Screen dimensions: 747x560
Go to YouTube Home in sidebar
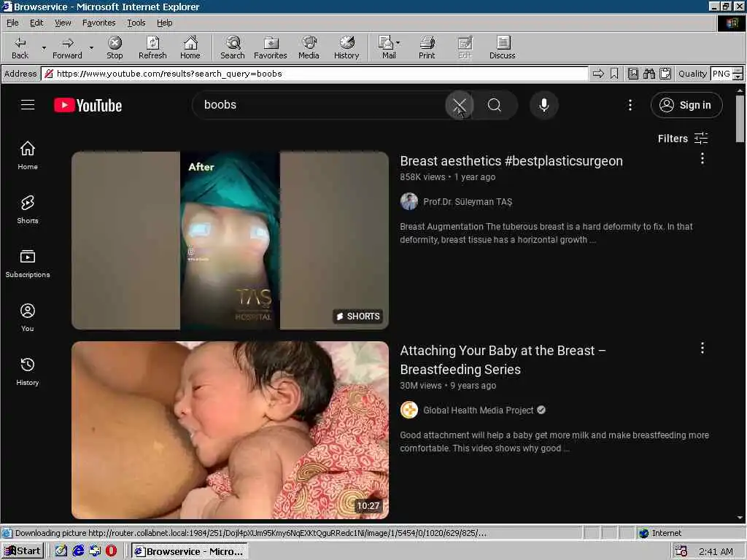tap(28, 155)
